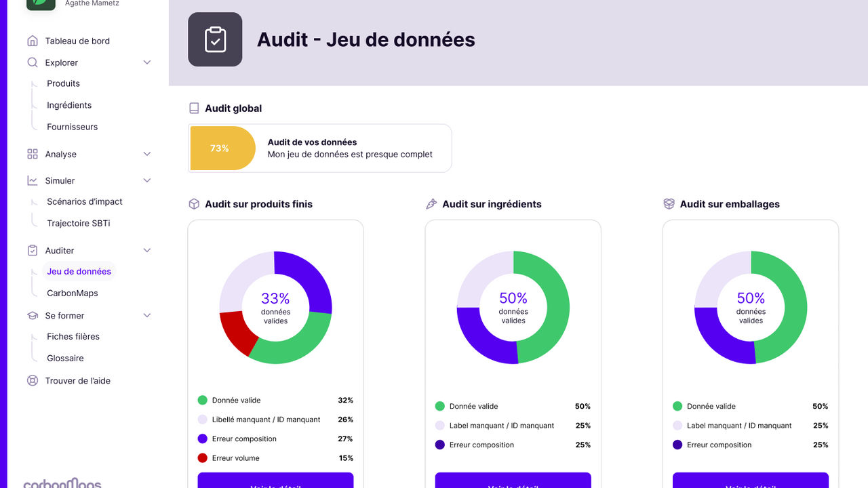The image size is (868, 488).
Task: Click the Analyse grid icon
Action: pos(33,155)
